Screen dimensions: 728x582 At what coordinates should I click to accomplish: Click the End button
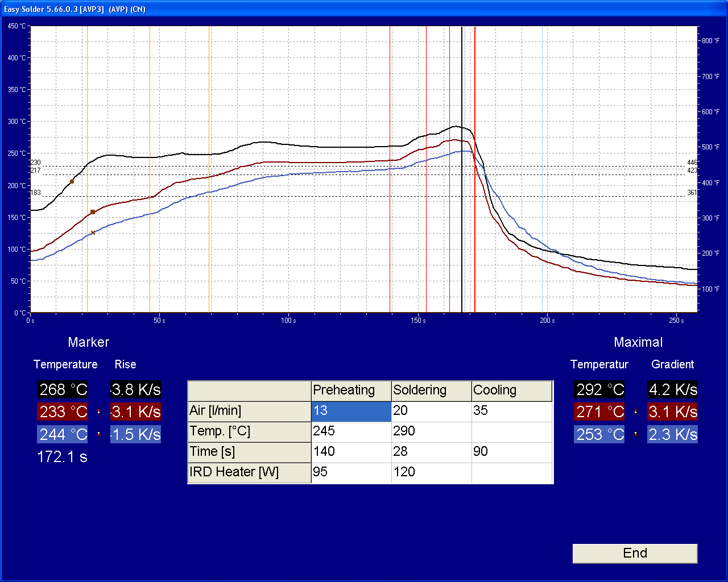tap(635, 554)
